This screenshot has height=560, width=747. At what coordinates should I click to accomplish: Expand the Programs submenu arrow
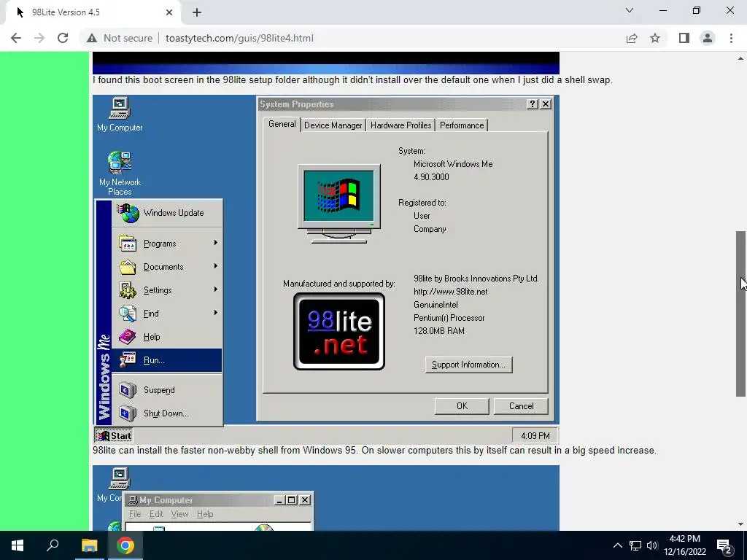point(216,243)
